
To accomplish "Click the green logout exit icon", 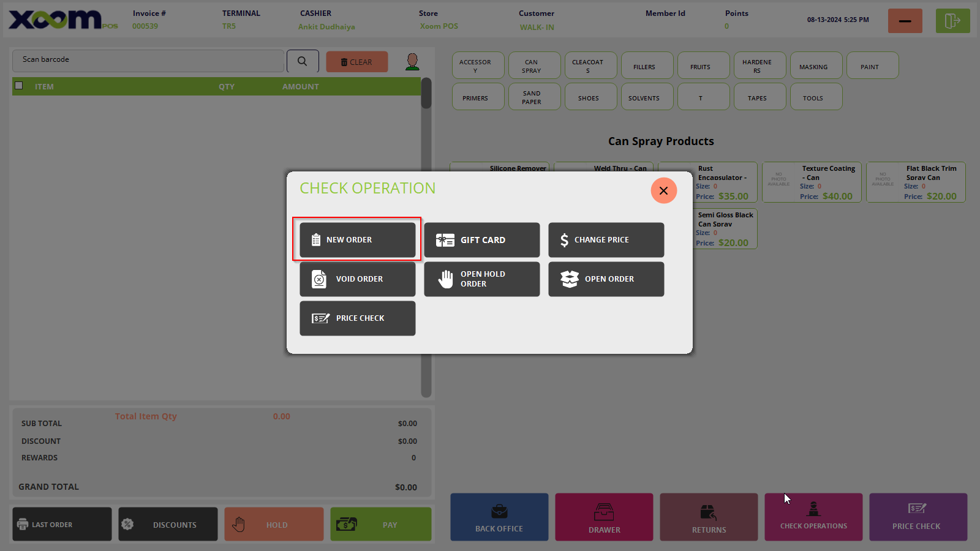I will [x=952, y=21].
